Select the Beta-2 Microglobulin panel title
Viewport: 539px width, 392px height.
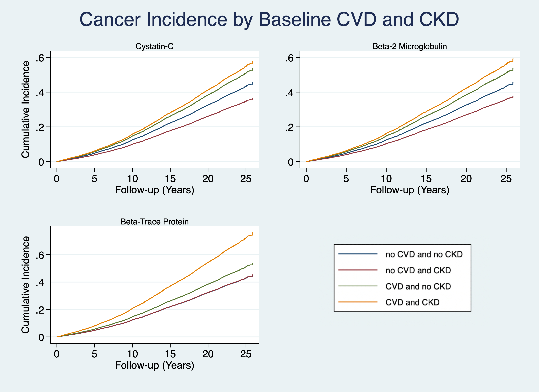click(x=410, y=46)
